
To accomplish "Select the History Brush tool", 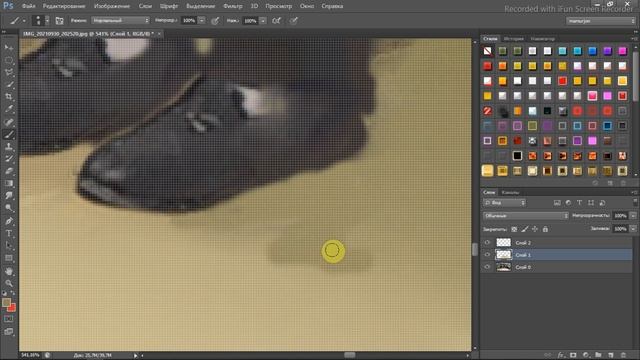I will [9, 159].
